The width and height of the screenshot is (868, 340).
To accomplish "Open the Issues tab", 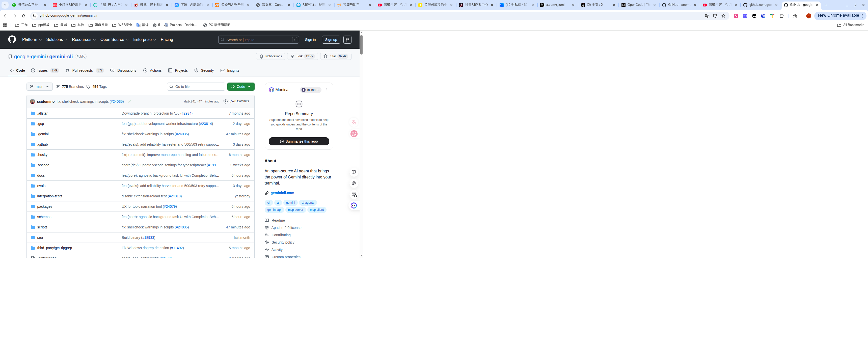I will pos(42,70).
